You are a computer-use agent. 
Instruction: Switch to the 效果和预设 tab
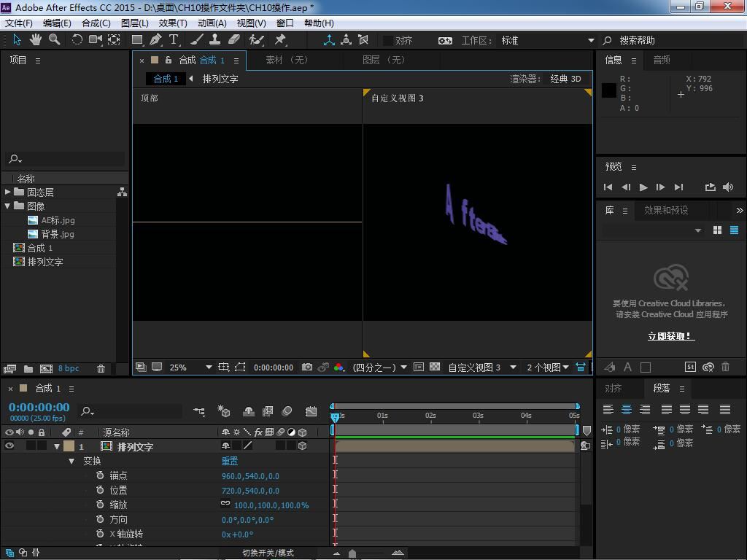tap(666, 210)
